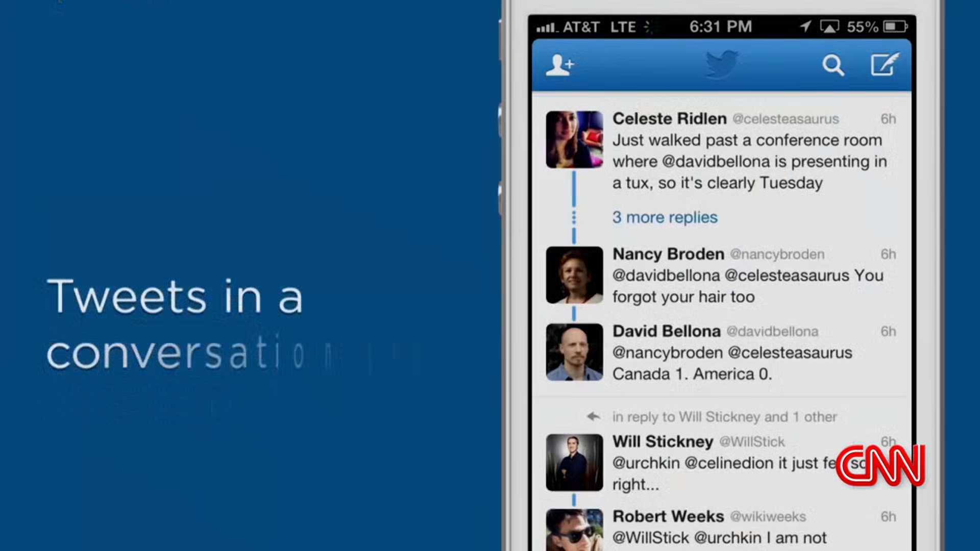Tap the AirPlay icon in status bar
Image resolution: width=980 pixels, height=551 pixels.
point(829,27)
